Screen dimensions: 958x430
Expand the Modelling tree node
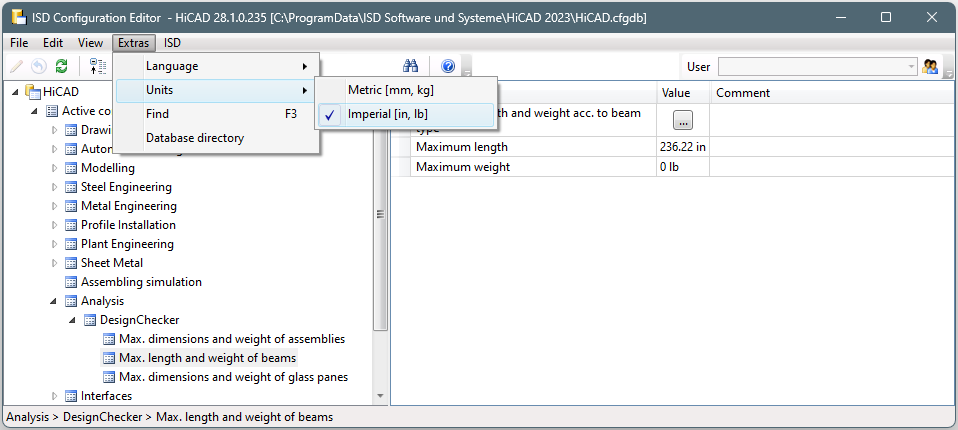[54, 168]
